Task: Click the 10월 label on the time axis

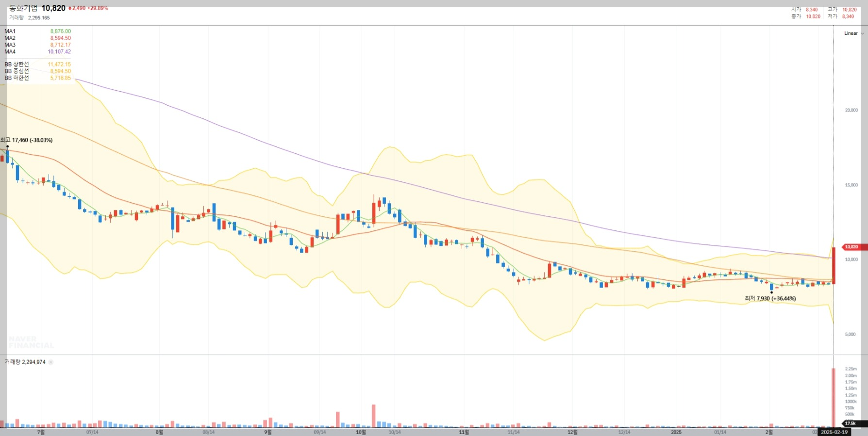Action: 361,432
